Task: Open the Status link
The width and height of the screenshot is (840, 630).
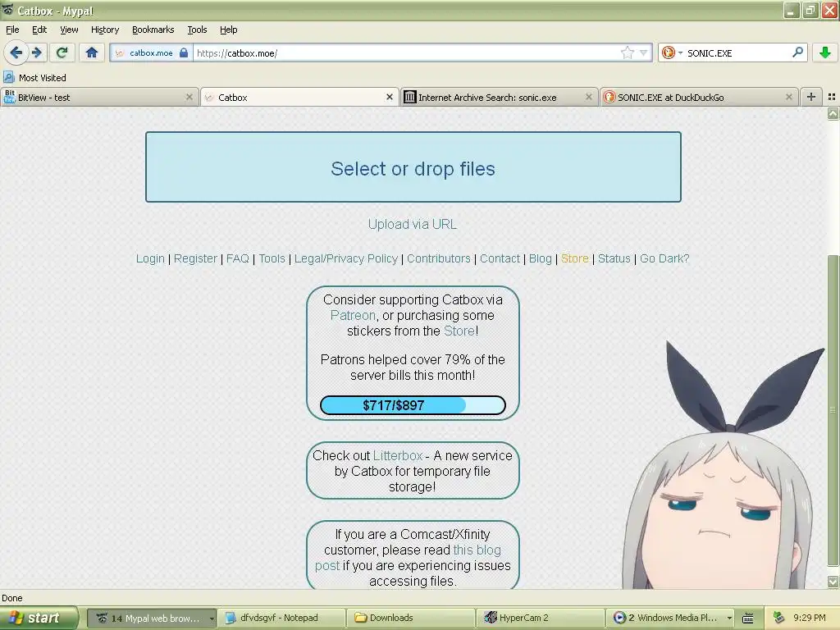Action: [614, 258]
